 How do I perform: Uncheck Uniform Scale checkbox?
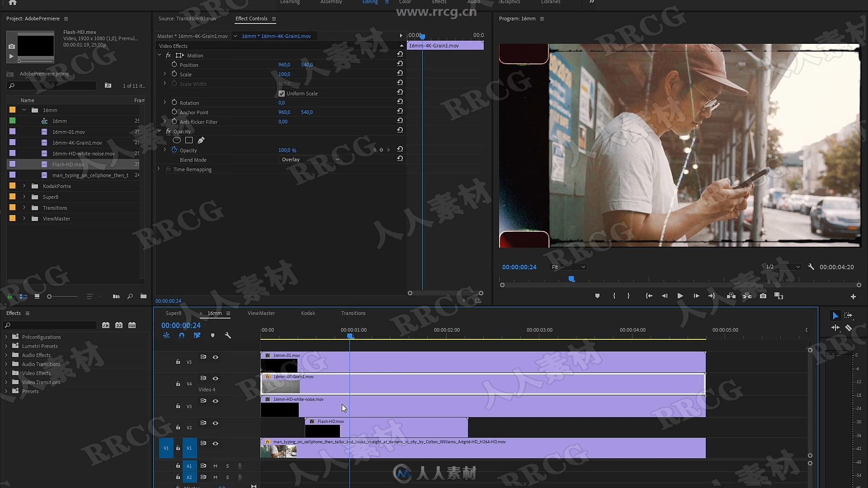(x=282, y=94)
